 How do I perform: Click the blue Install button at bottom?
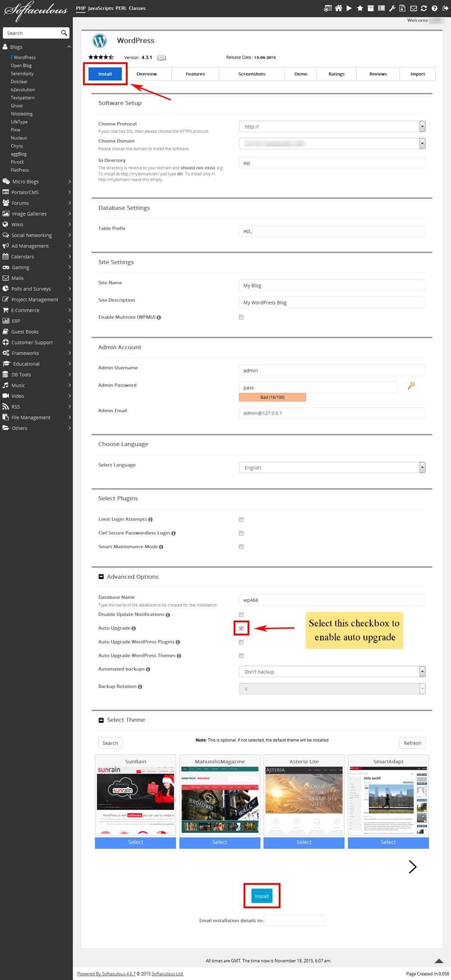point(262,896)
